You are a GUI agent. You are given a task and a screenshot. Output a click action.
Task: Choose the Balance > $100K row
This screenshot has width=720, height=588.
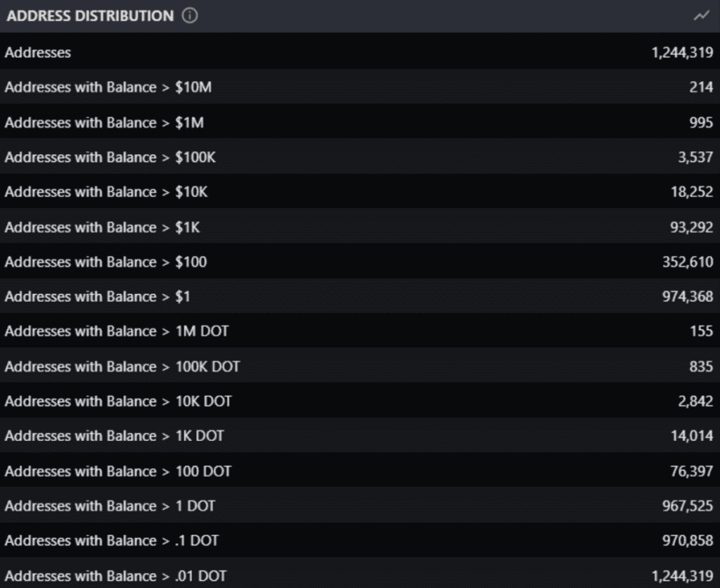pos(360,157)
